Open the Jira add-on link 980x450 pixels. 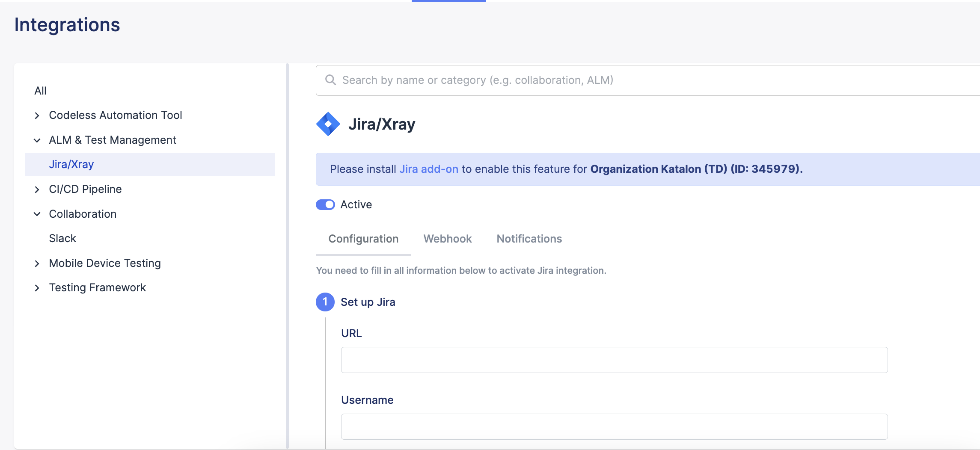[x=428, y=169]
